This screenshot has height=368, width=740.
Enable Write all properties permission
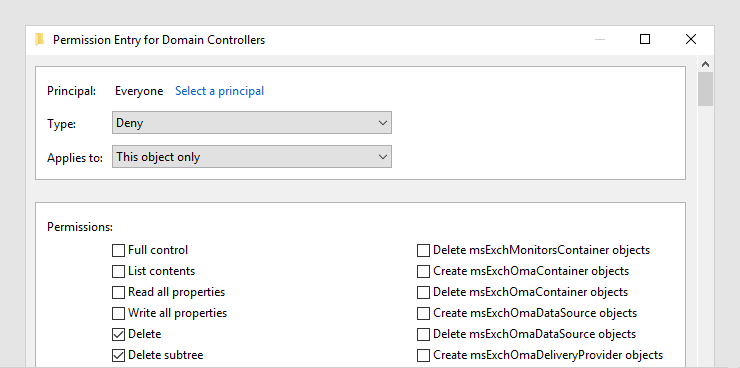[118, 313]
